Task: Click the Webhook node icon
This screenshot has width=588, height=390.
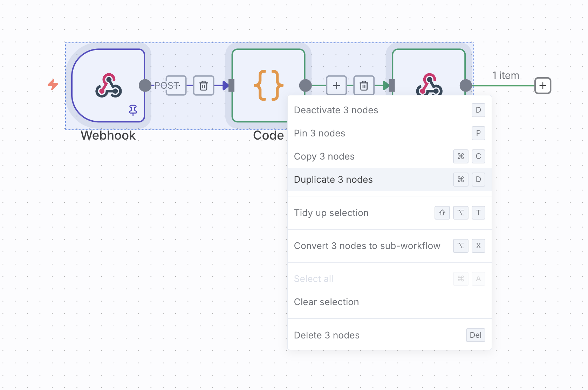Action: 109,85
